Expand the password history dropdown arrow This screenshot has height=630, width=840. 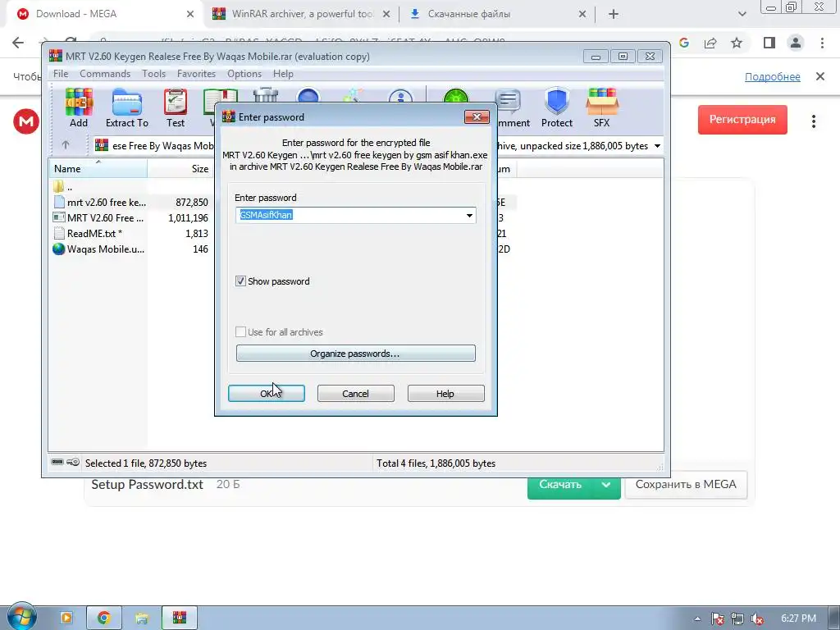click(469, 216)
